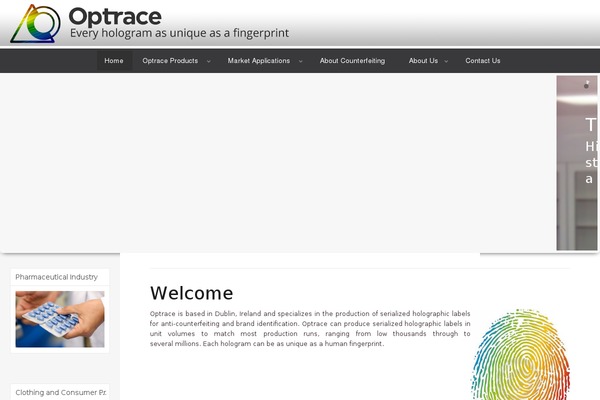
Task: Click the tagline 'Every hologram as unique as a fingerprint'
Action: coord(179,33)
